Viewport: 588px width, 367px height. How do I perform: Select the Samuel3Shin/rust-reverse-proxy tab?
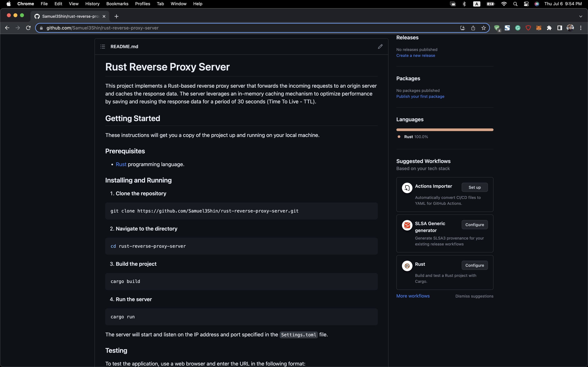click(x=70, y=16)
